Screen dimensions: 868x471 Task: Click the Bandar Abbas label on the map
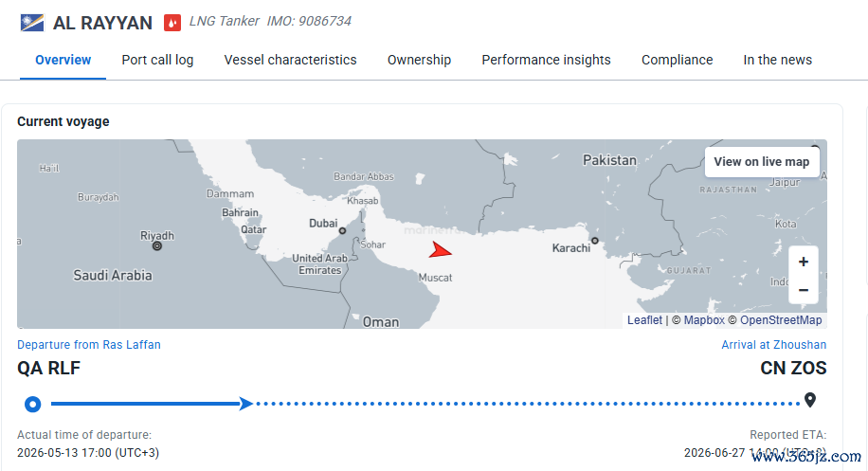(x=364, y=176)
